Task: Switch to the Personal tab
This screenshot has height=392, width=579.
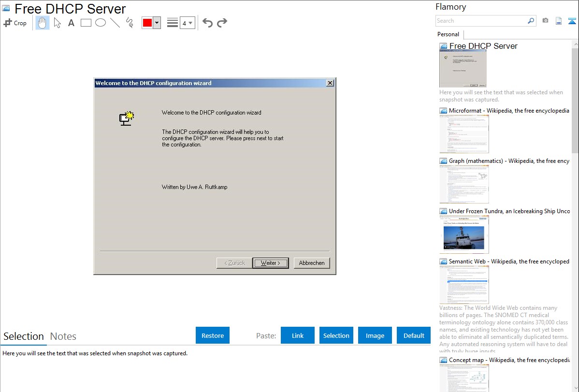Action: pyautogui.click(x=449, y=34)
